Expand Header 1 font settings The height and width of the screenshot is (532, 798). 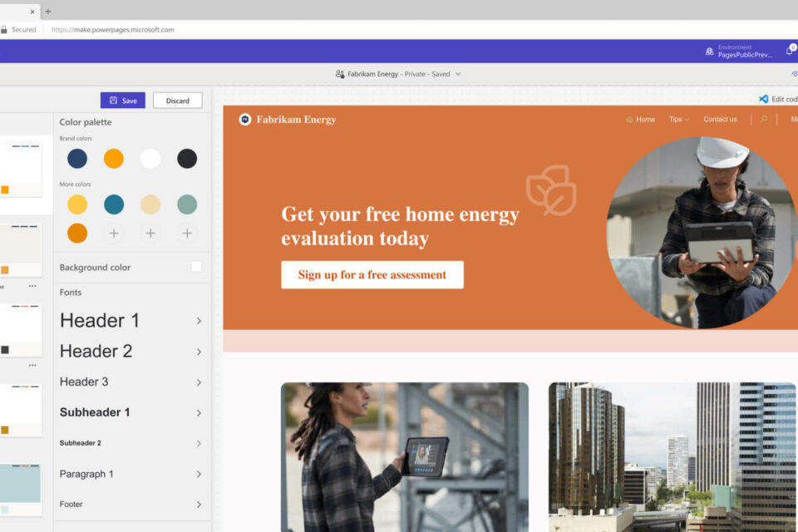click(199, 321)
